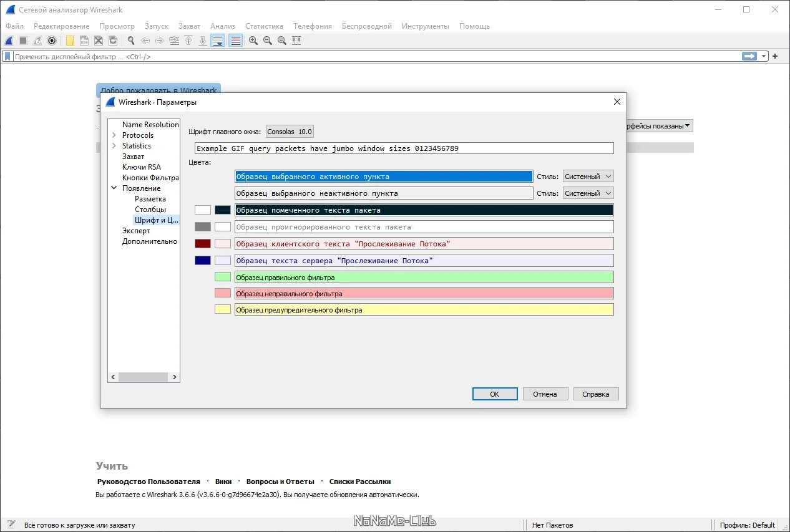The image size is (790, 532).
Task: Reset text to normal size
Action: click(282, 41)
